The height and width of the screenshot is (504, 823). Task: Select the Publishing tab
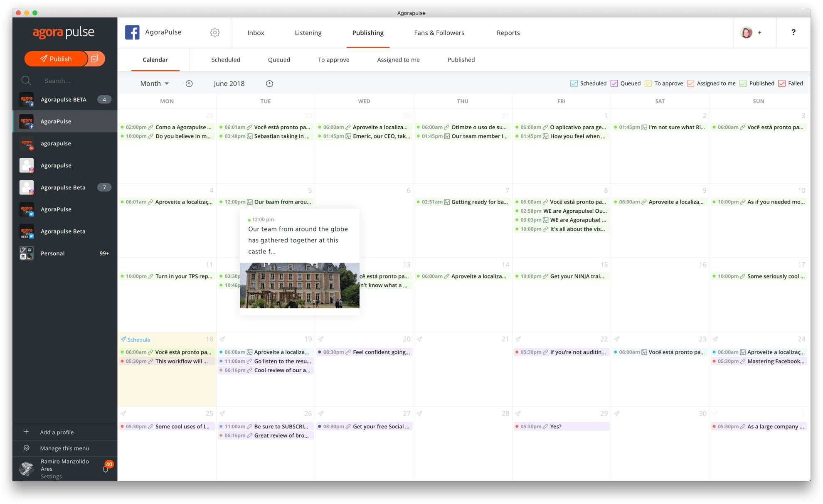click(x=367, y=32)
